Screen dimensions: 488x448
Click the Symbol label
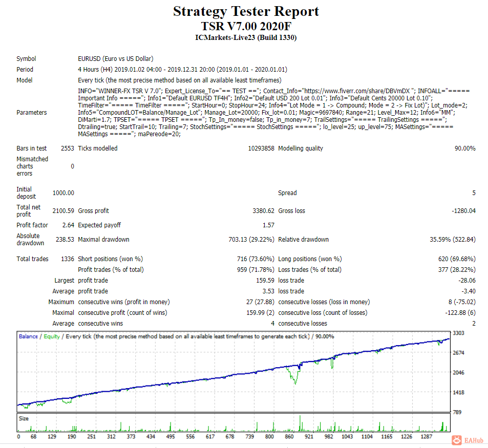point(26,59)
